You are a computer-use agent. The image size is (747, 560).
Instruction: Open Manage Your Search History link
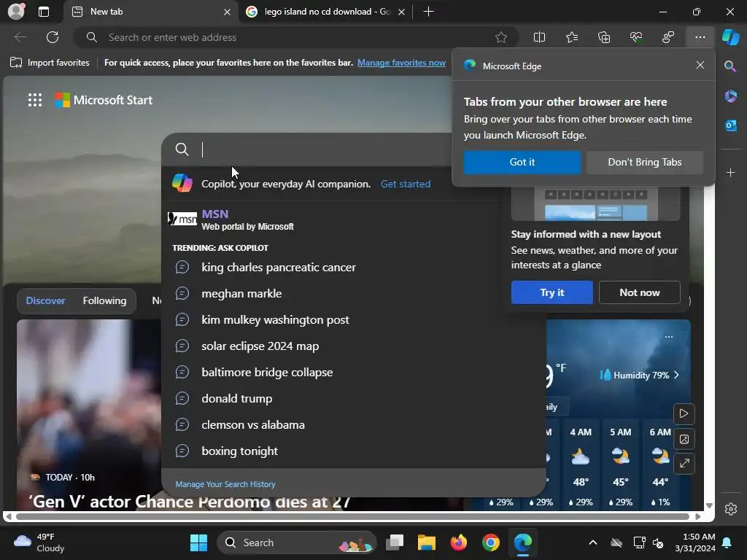(225, 484)
